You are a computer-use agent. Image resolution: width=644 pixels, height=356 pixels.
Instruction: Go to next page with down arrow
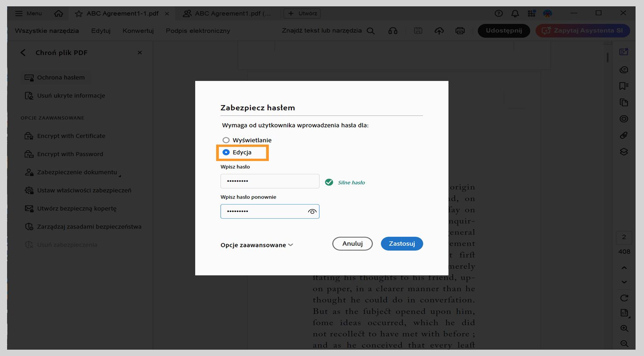pyautogui.click(x=624, y=282)
